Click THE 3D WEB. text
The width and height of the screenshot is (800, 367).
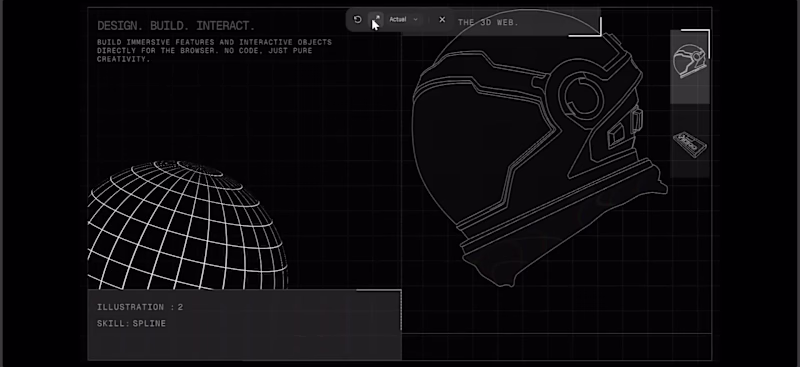(488, 22)
